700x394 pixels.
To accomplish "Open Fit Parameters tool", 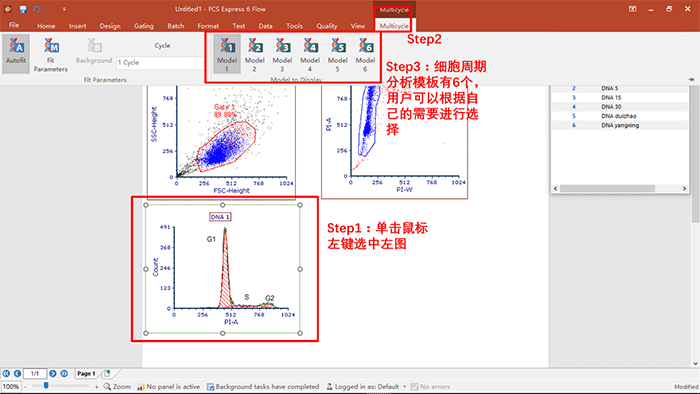I will click(50, 54).
